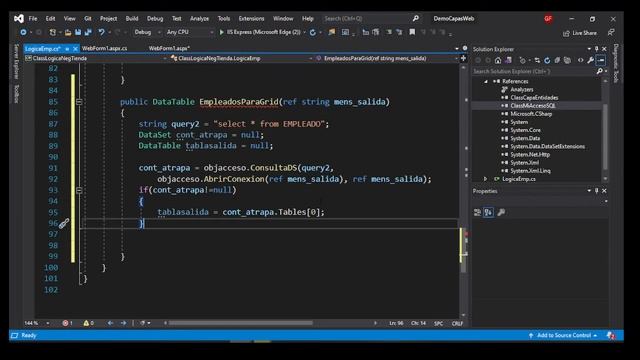Click the Solution Explorer vertical scrollbar
The image size is (640, 360).
605,136
